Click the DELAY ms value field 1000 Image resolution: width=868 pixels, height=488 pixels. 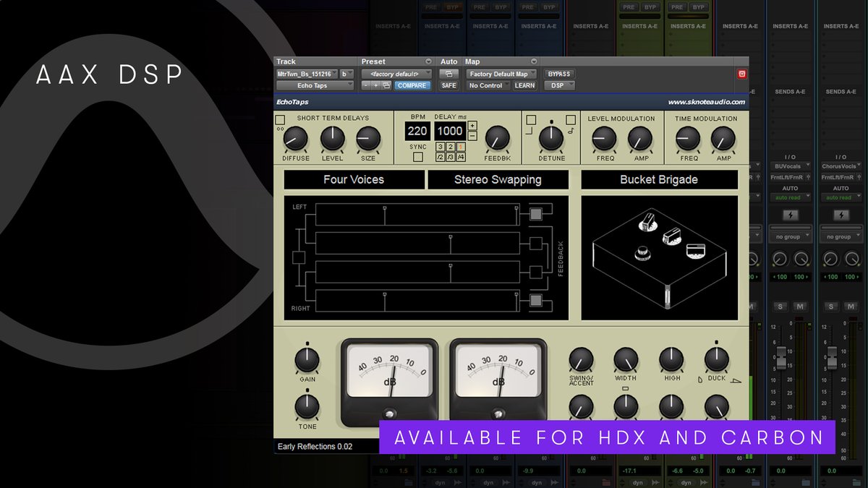[450, 131]
